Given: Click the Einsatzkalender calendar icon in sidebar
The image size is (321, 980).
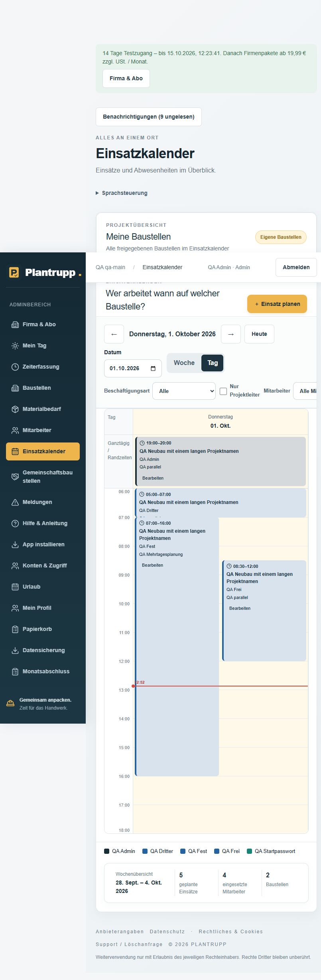Looking at the screenshot, I should tap(15, 452).
